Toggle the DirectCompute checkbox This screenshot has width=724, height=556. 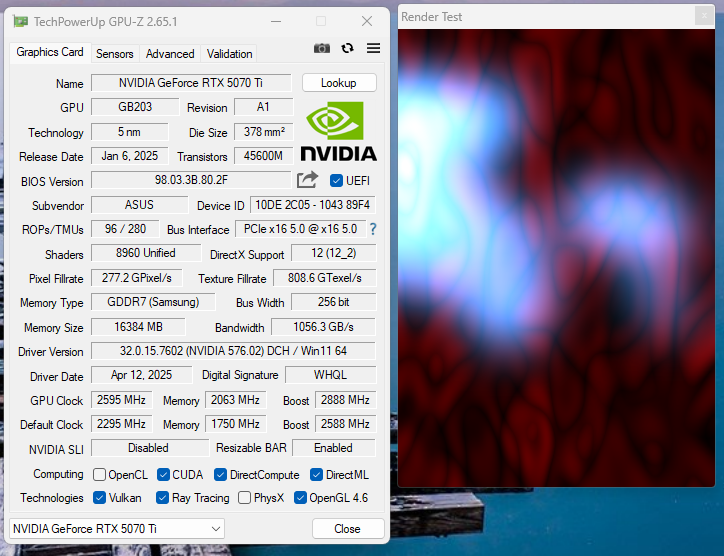pos(220,475)
